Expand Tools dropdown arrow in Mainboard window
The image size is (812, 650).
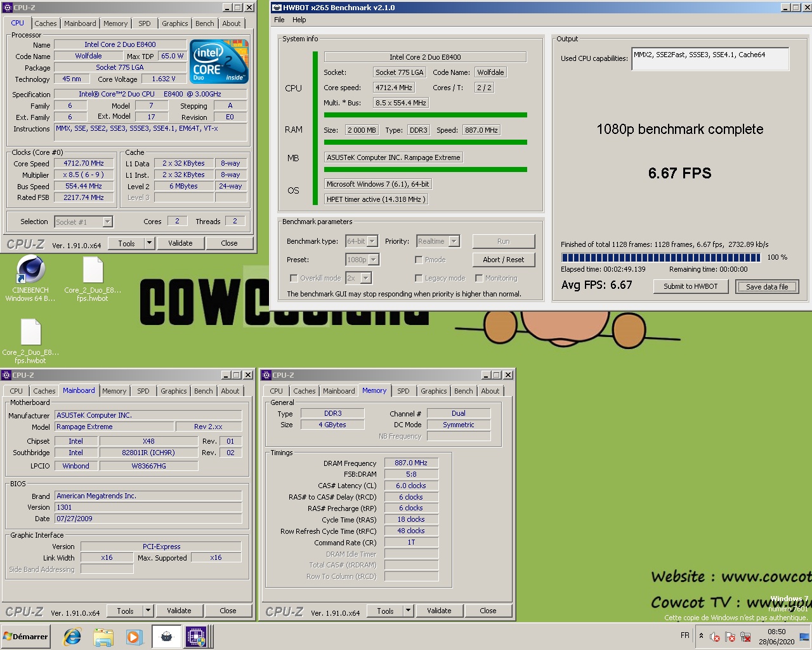[148, 611]
